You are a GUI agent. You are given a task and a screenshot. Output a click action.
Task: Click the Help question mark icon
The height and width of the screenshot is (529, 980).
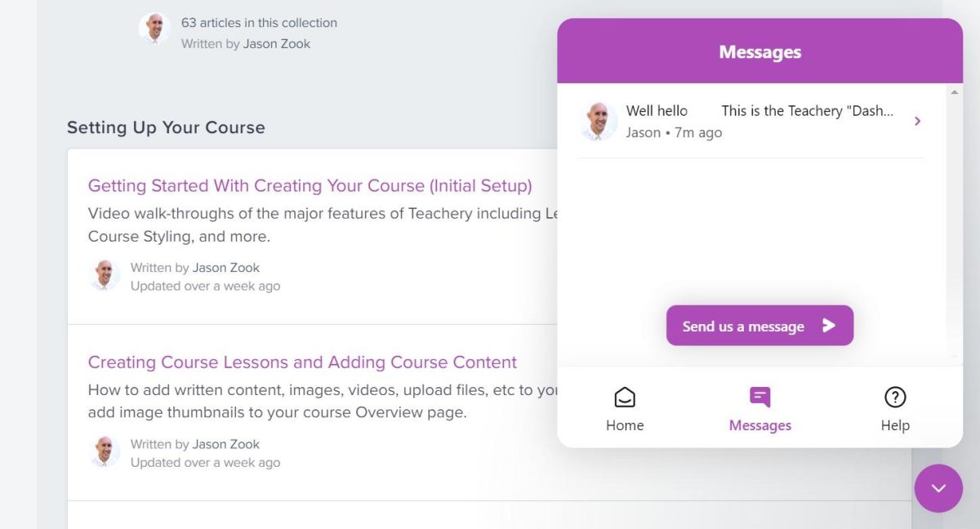895,398
